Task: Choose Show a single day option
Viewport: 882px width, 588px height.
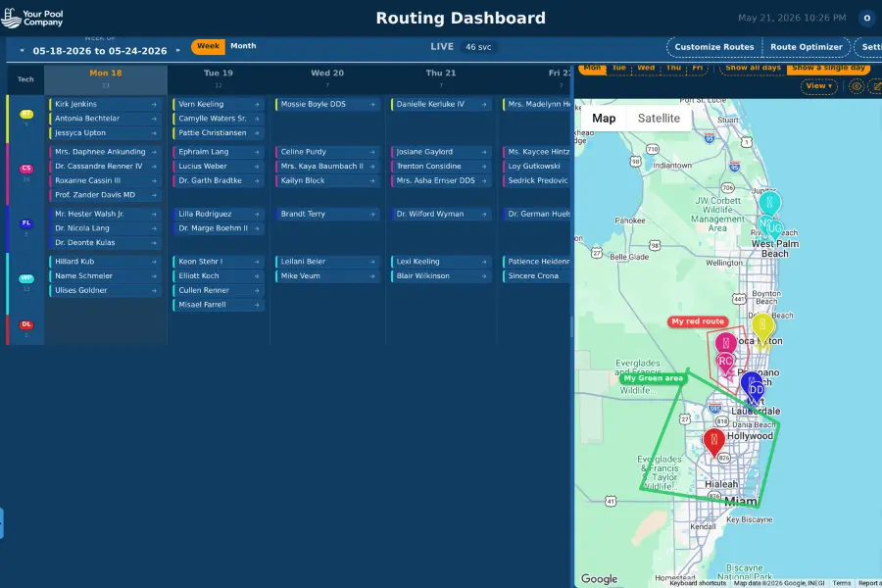Action: click(828, 68)
